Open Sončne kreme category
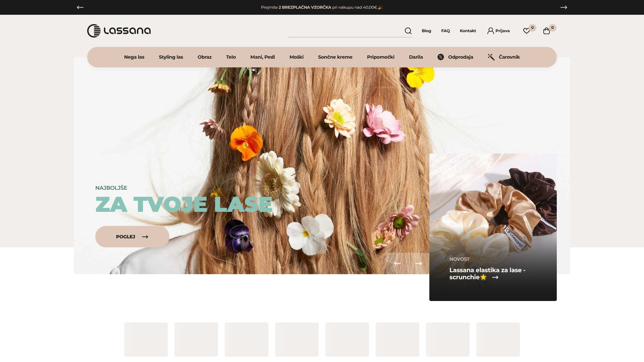 [x=335, y=57]
